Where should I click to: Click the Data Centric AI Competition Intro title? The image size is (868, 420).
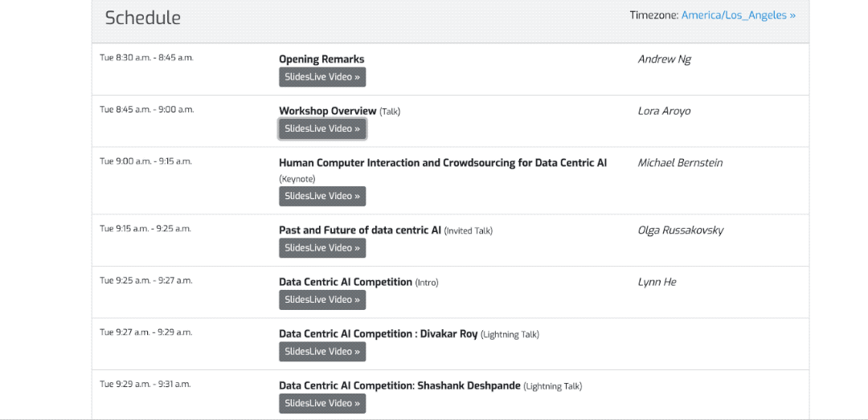345,282
